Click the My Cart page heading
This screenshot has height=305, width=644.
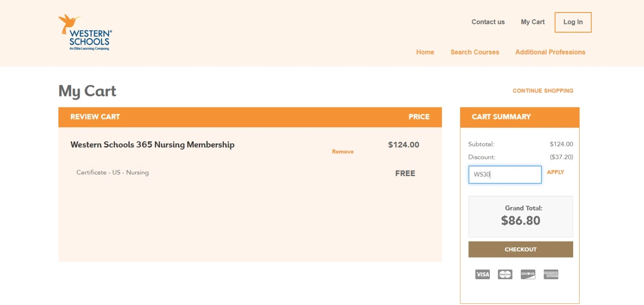click(88, 91)
